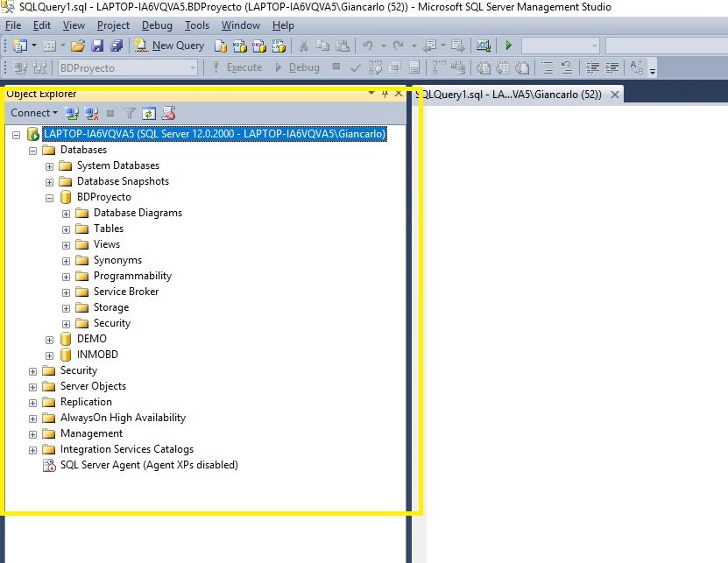Image resolution: width=728 pixels, height=563 pixels.
Task: Open the Help menu
Action: click(283, 25)
